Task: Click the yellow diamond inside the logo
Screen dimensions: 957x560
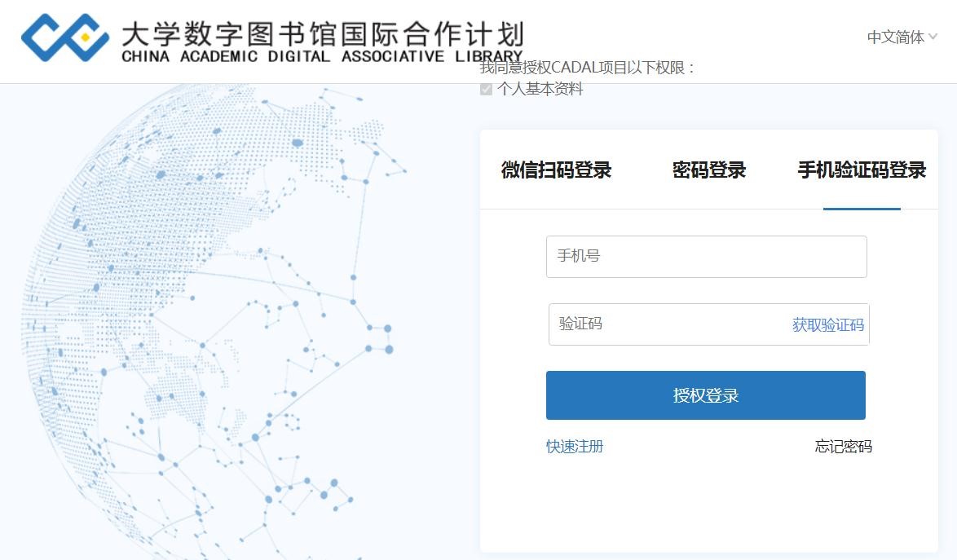Action: pyautogui.click(x=84, y=37)
